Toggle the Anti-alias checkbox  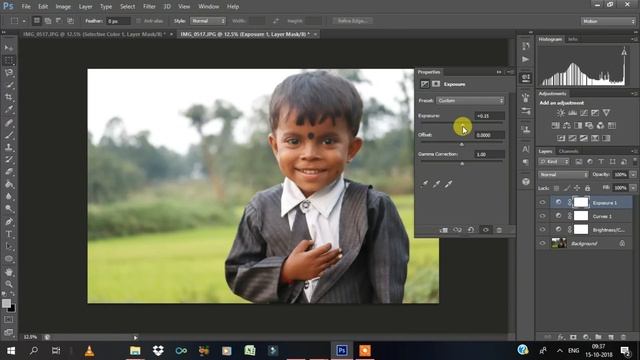point(138,21)
